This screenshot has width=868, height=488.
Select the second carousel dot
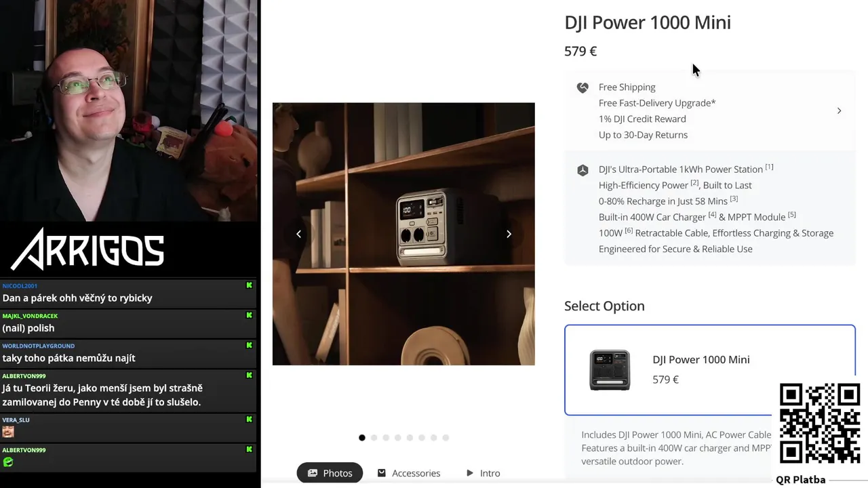coord(374,438)
